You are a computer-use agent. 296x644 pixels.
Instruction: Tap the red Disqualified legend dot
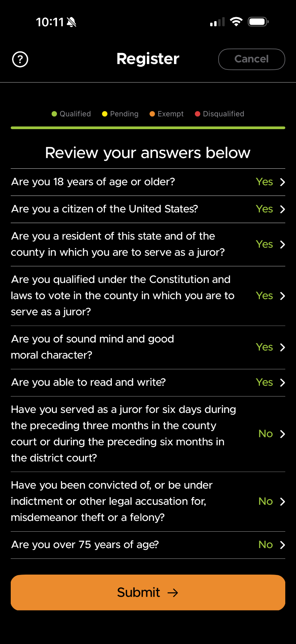click(x=197, y=114)
